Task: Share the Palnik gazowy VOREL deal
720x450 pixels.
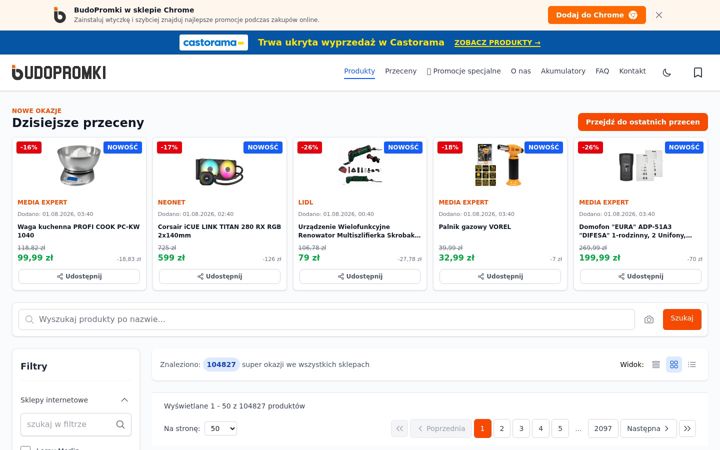Action: 500,276
